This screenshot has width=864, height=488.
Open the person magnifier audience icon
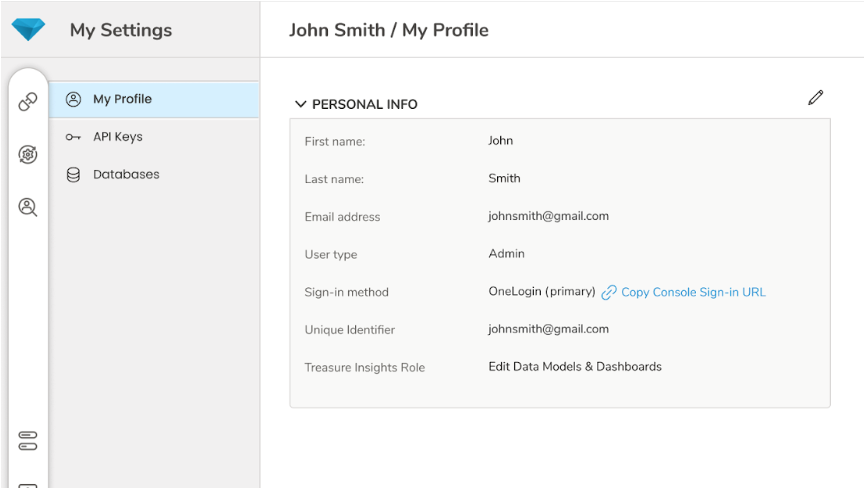point(28,207)
